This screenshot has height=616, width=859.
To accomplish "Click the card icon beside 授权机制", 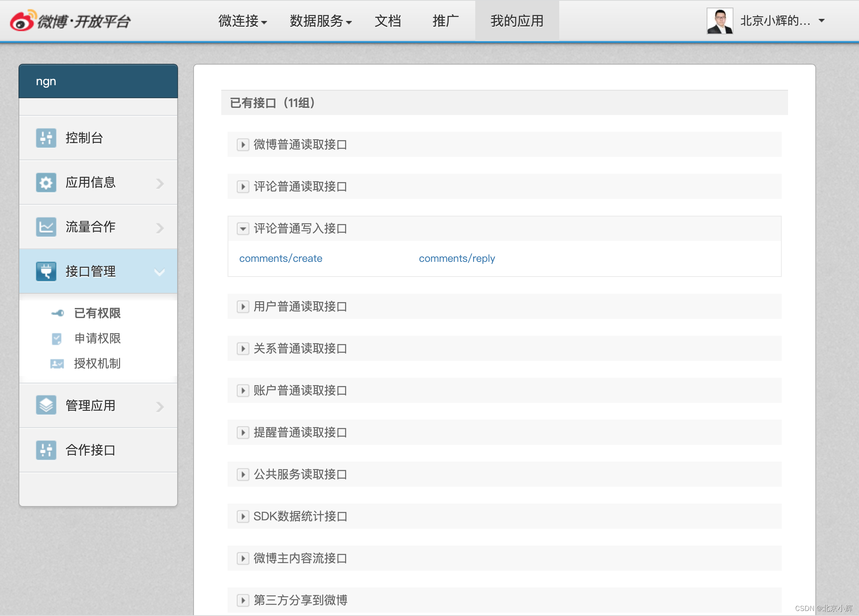I will click(x=57, y=364).
